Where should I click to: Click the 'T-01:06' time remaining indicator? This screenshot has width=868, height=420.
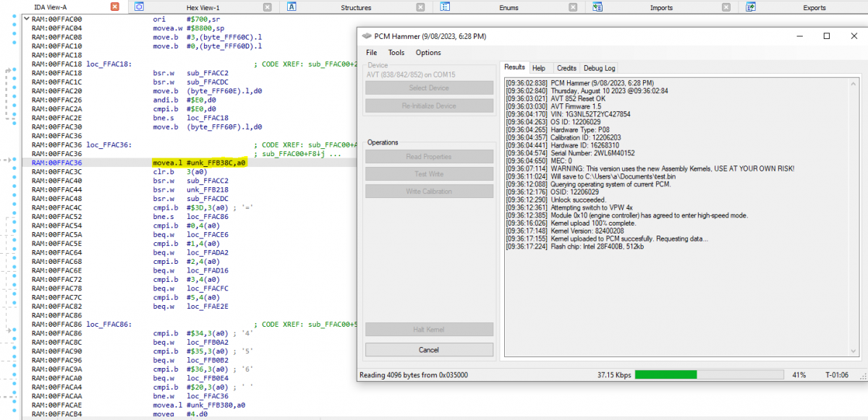[837, 375]
